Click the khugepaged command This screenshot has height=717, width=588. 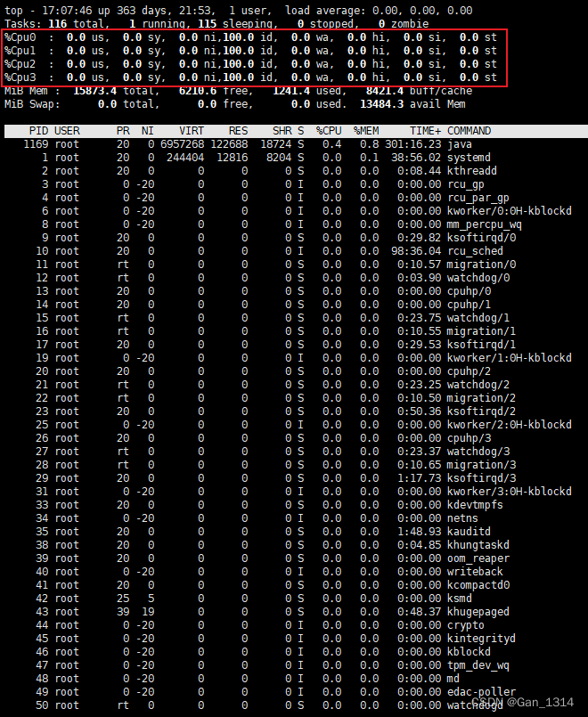pyautogui.click(x=478, y=612)
